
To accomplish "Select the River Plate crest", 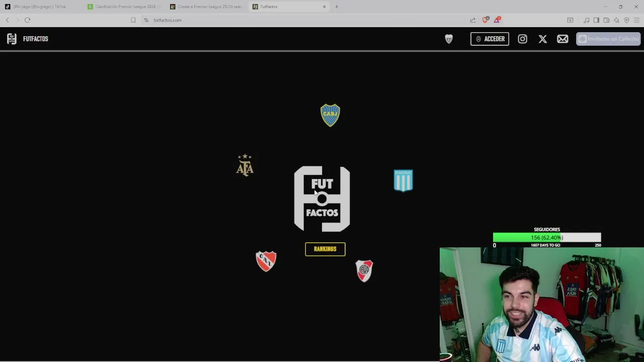I will [364, 270].
